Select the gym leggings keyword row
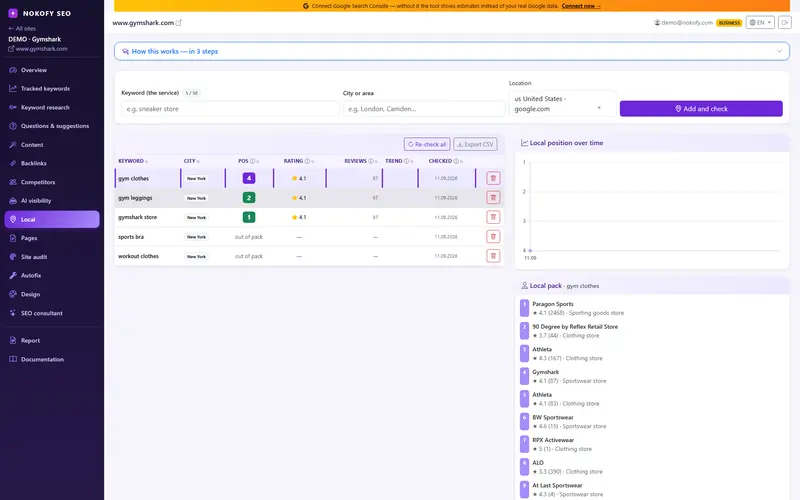Screen dimensions: 800x500 click(309, 197)
